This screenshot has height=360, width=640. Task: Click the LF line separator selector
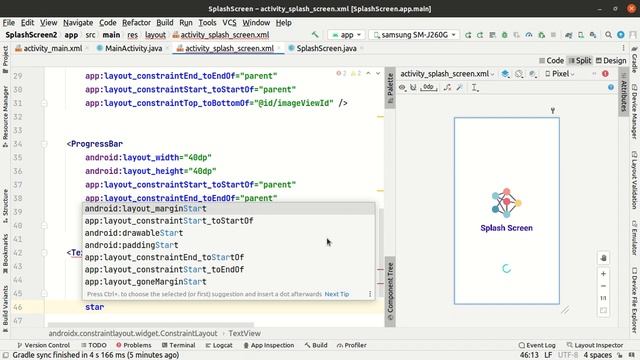coord(548,355)
